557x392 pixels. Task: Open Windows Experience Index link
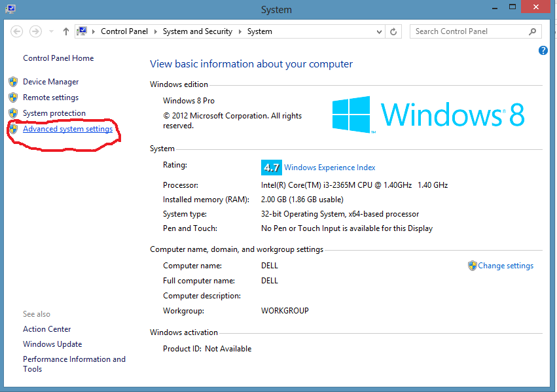point(330,168)
